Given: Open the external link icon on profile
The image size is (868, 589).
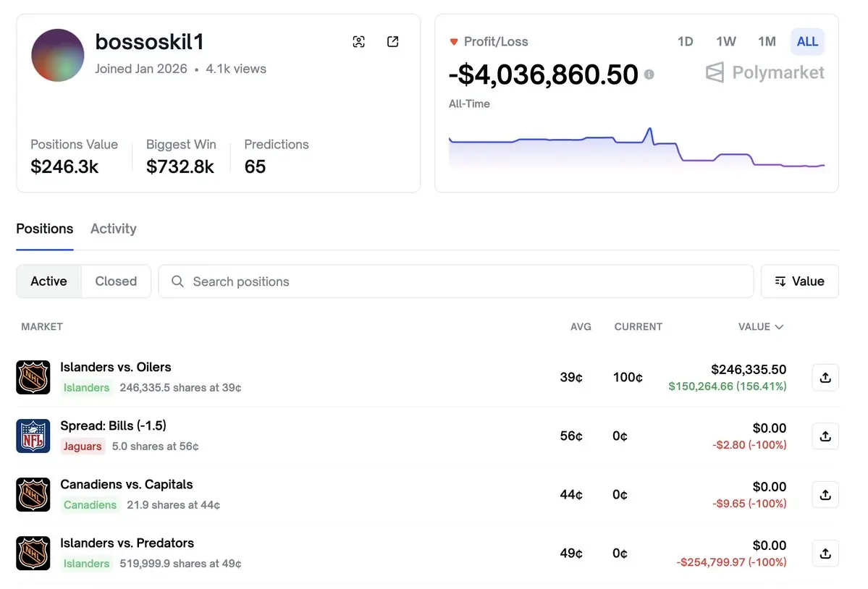Looking at the screenshot, I should [393, 42].
